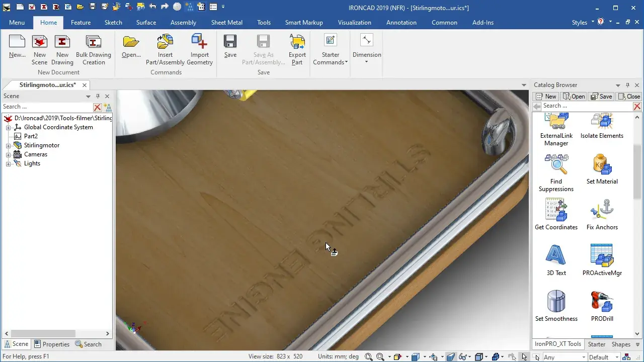This screenshot has height=362, width=644.
Task: Switch to the Sheet Metal ribbon tab
Action: [226, 22]
